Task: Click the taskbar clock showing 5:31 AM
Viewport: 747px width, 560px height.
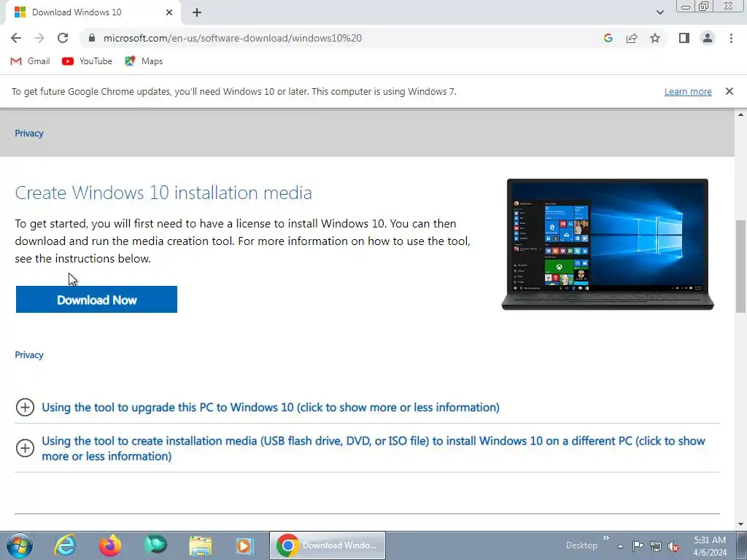Action: pyautogui.click(x=710, y=546)
